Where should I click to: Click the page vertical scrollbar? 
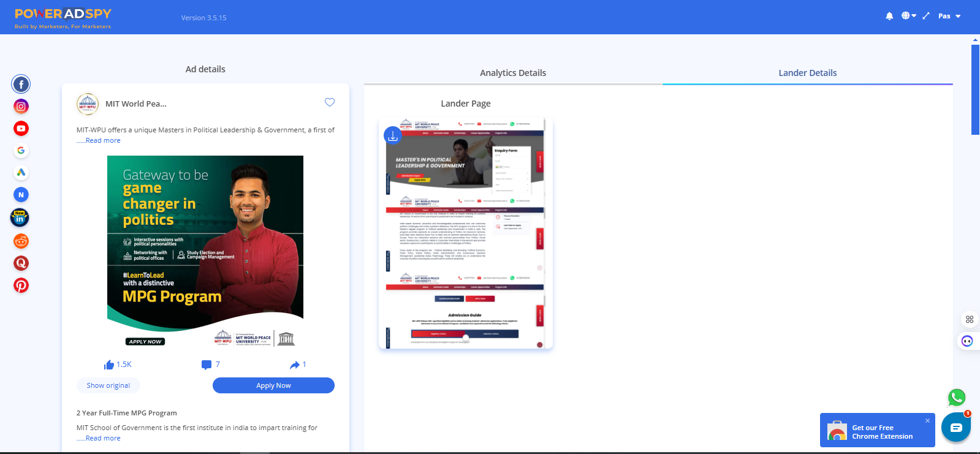tap(976, 89)
